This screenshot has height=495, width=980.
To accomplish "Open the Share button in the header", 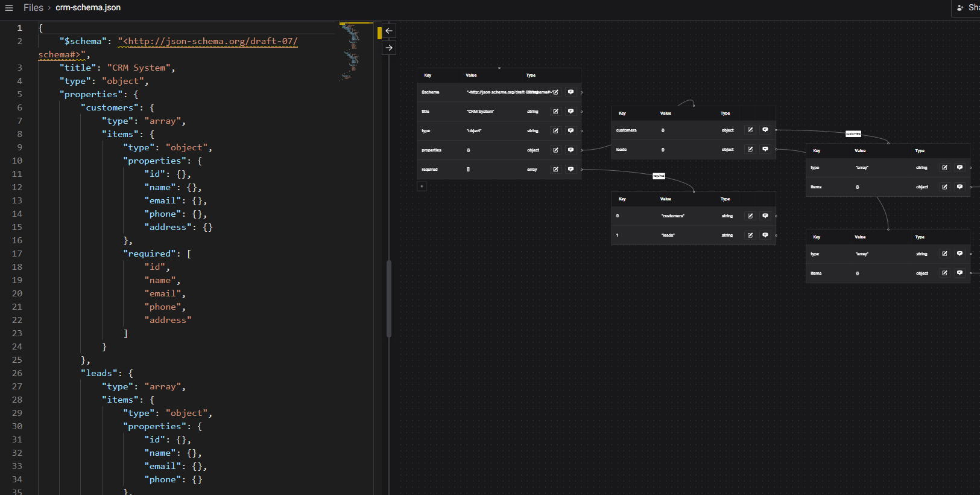I will pos(967,8).
